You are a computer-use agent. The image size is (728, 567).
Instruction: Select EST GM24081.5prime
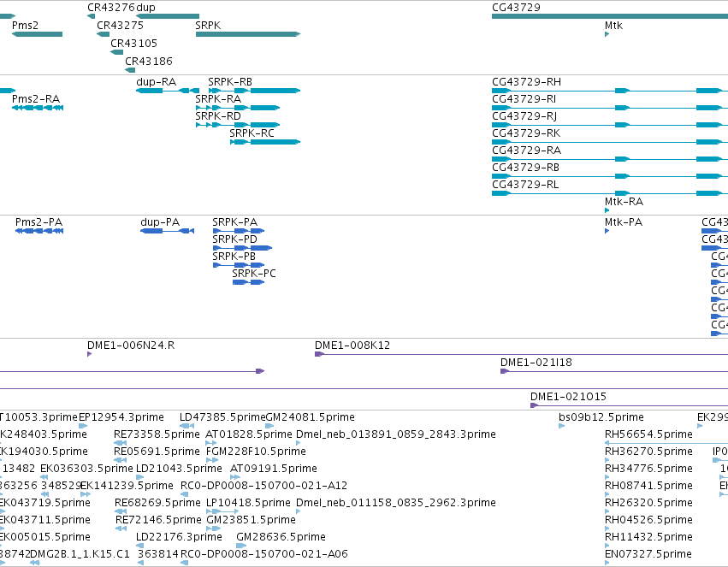(x=269, y=426)
